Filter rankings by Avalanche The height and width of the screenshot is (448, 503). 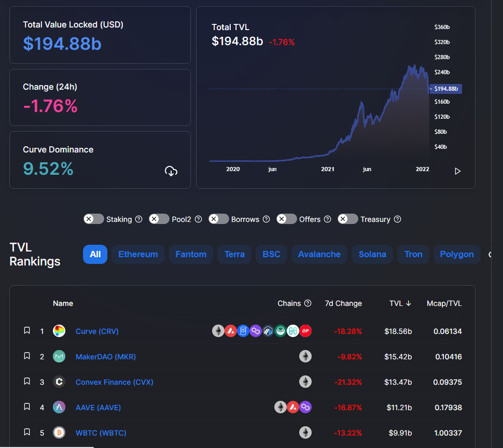[x=319, y=254]
